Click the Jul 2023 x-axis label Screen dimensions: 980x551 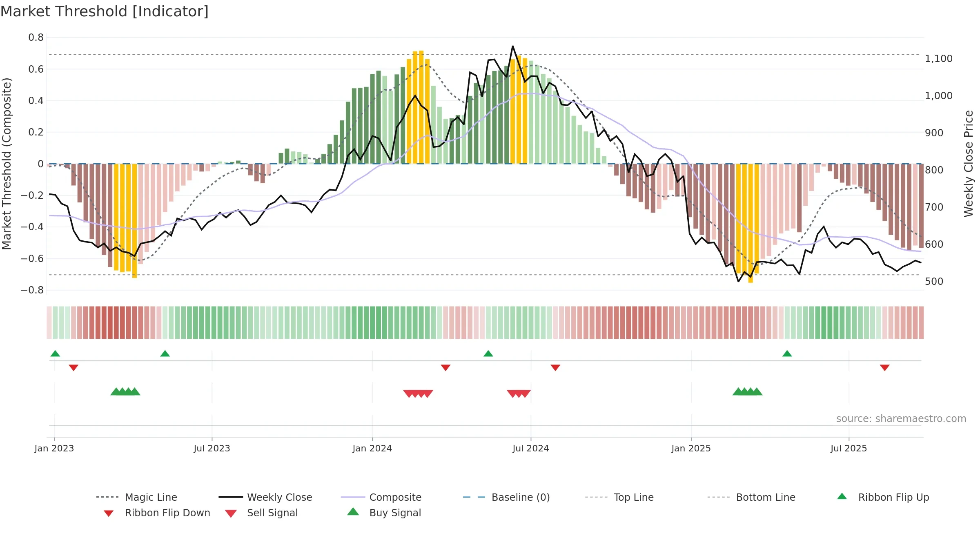click(x=212, y=449)
